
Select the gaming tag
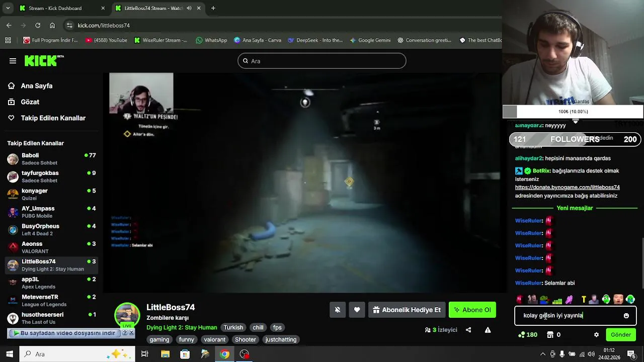click(x=159, y=339)
